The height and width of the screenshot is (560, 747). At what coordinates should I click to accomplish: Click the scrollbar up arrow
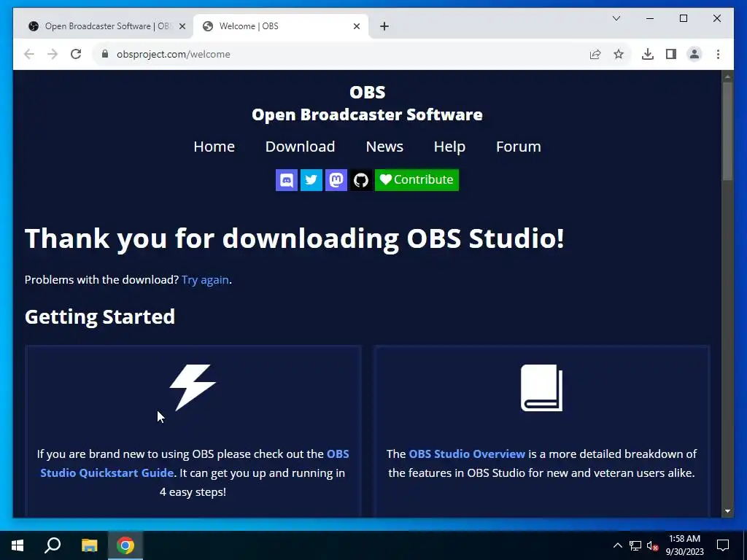pos(727,76)
